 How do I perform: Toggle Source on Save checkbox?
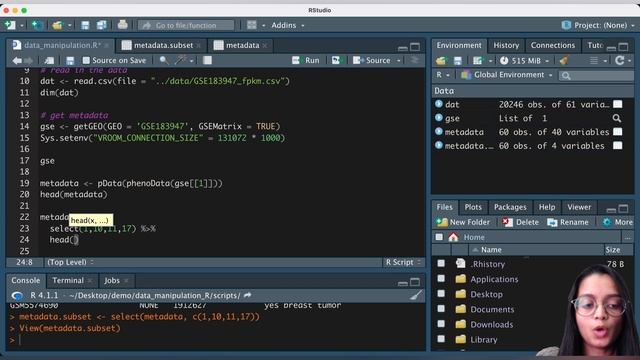86,60
